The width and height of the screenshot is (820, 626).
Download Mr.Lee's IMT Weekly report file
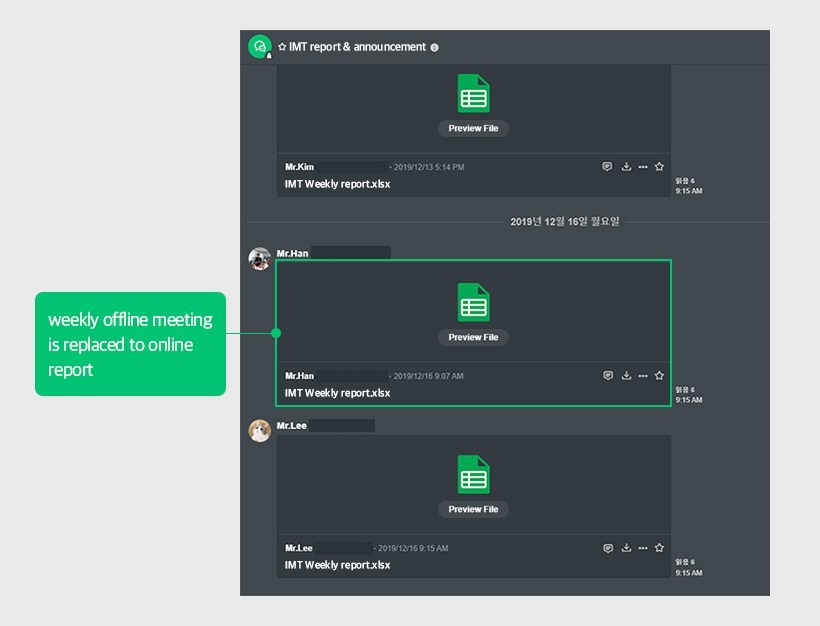626,548
